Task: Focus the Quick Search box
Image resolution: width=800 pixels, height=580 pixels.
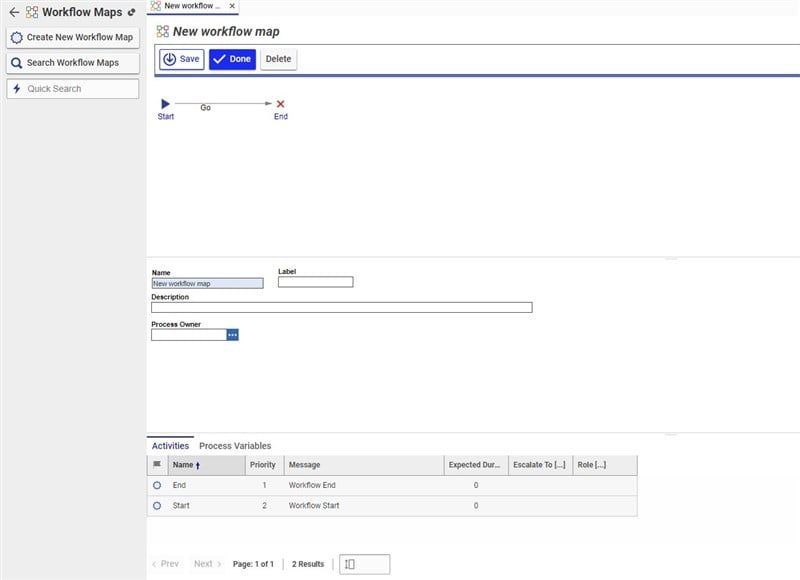Action: pyautogui.click(x=72, y=89)
